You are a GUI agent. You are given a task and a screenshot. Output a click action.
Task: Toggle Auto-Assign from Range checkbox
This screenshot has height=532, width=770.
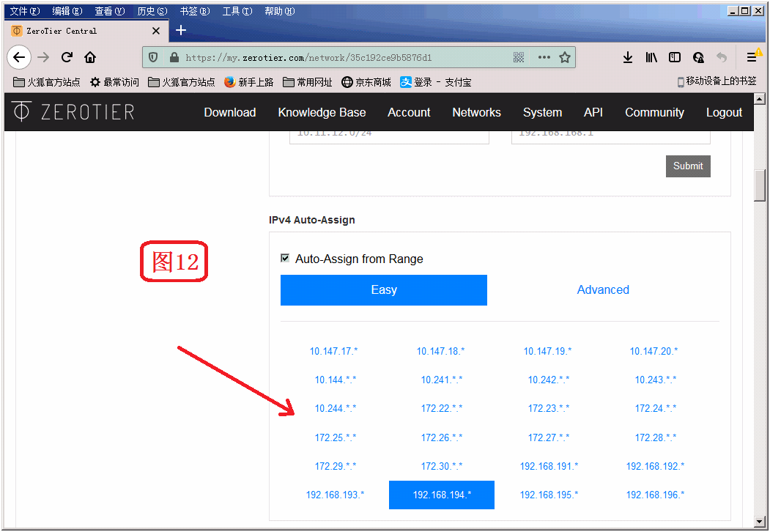coord(285,258)
